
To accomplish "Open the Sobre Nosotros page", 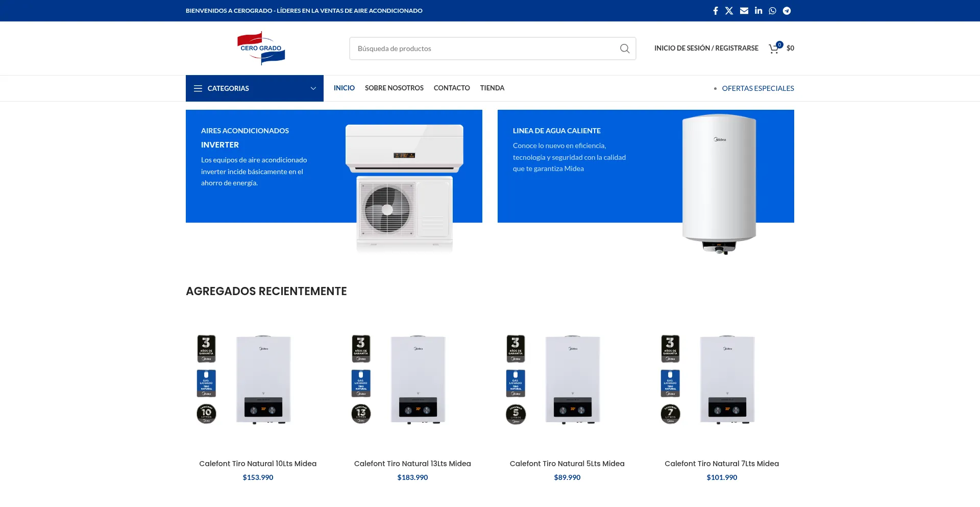I will click(x=394, y=88).
